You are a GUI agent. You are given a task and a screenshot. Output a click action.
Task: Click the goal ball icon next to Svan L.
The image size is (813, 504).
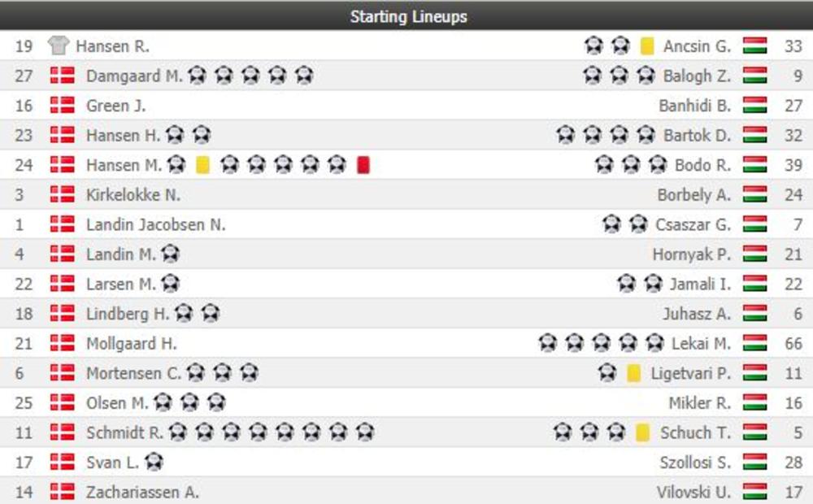154,463
